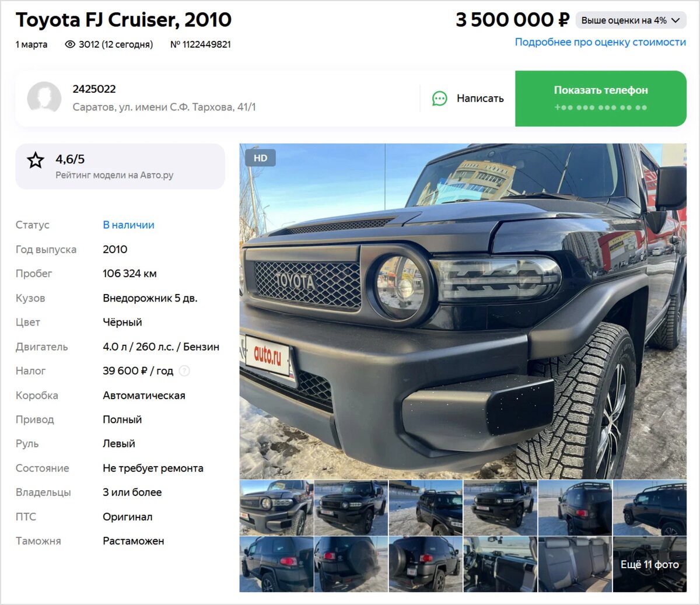
Task: Click the seller avatar picture
Action: 44,97
